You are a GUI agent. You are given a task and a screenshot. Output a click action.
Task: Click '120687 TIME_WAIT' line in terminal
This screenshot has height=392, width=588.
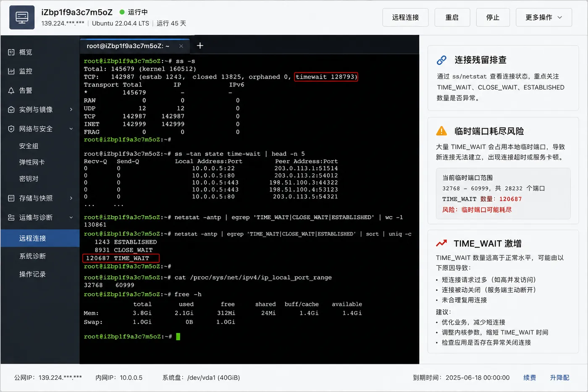click(121, 258)
